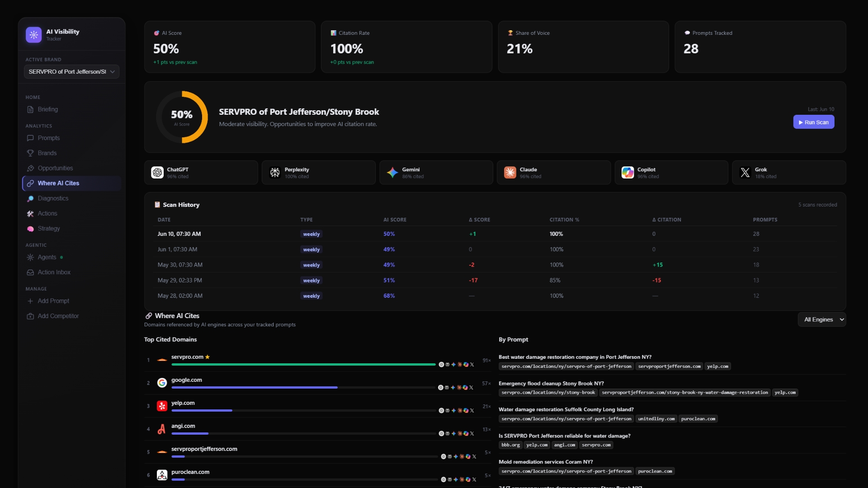The image size is (868, 488).
Task: Click the CITATION % column header
Action: (564, 220)
